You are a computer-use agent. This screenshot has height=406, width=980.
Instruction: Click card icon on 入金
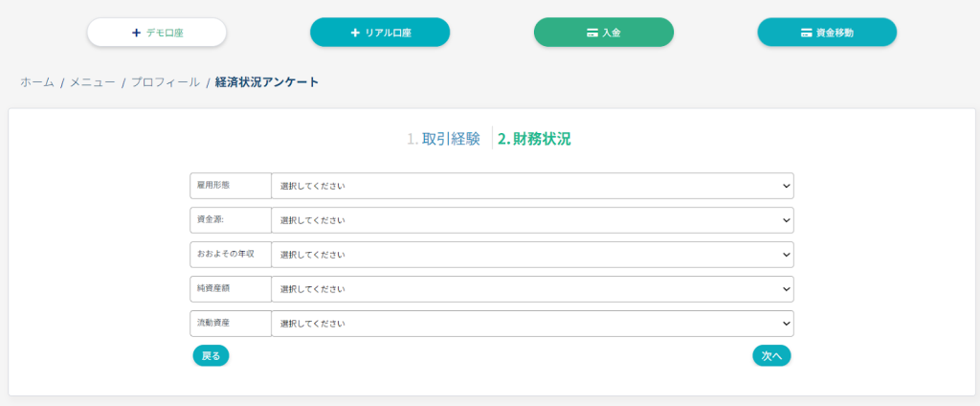(592, 34)
